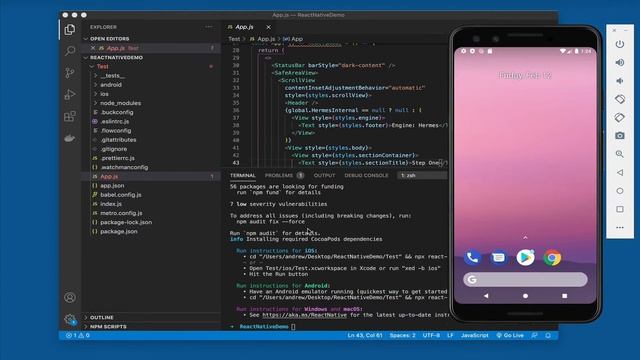Image resolution: width=640 pixels, height=360 pixels.
Task: Switch to the Terminal panel tab
Action: click(242, 176)
